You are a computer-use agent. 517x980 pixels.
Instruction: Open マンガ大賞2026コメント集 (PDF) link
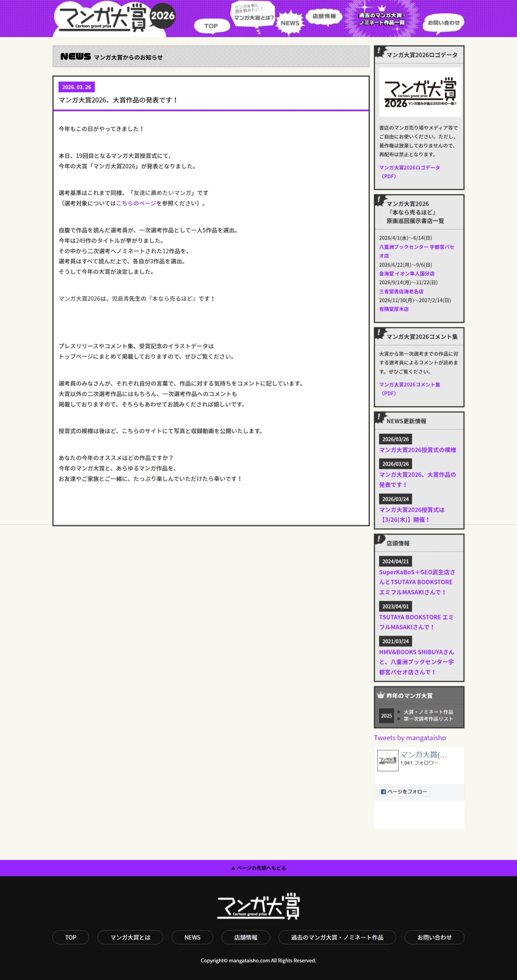tap(409, 388)
